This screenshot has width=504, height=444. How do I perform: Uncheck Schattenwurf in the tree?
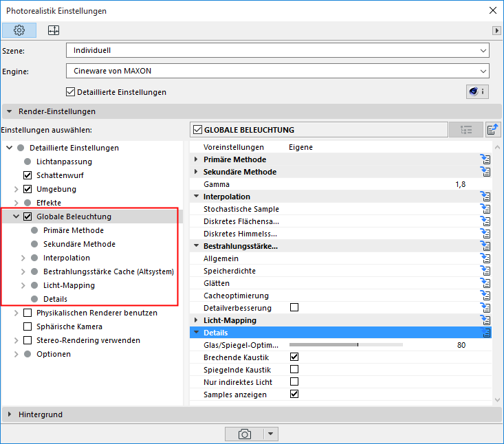pyautogui.click(x=28, y=175)
